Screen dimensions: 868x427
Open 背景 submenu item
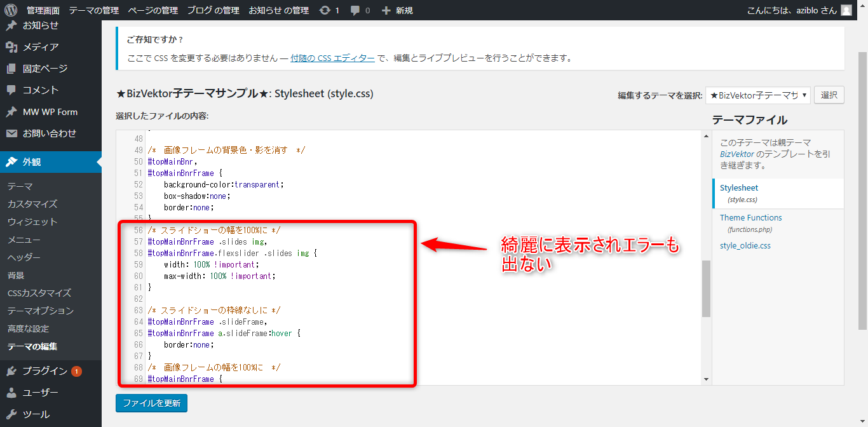coord(16,275)
